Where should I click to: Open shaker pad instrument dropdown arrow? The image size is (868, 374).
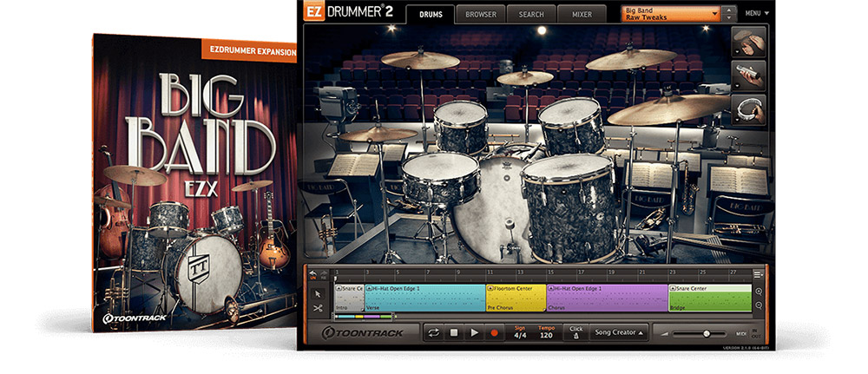(x=735, y=87)
